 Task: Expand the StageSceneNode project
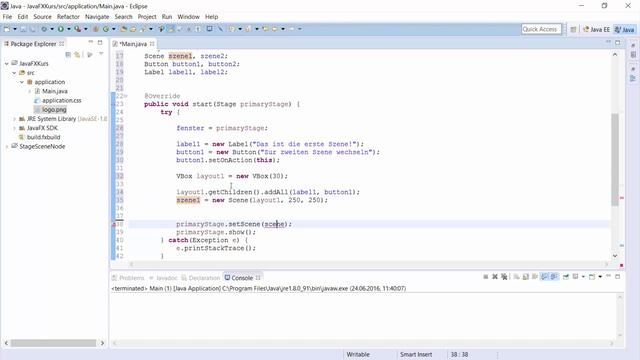pos(7,147)
